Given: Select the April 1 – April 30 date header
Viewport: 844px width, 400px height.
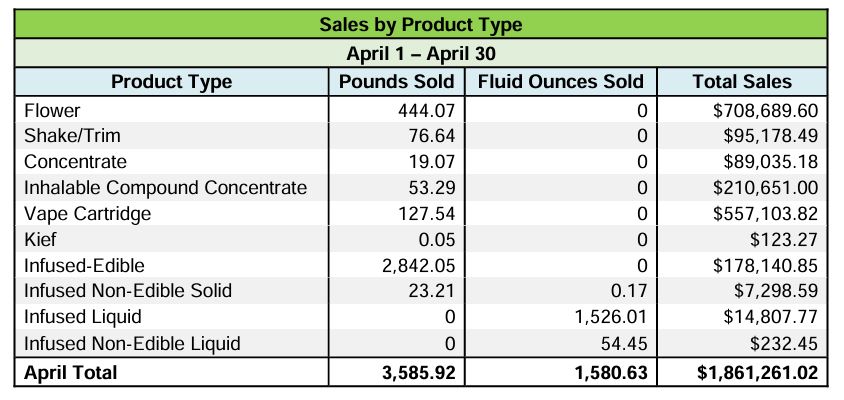Looking at the screenshot, I should point(421,53).
